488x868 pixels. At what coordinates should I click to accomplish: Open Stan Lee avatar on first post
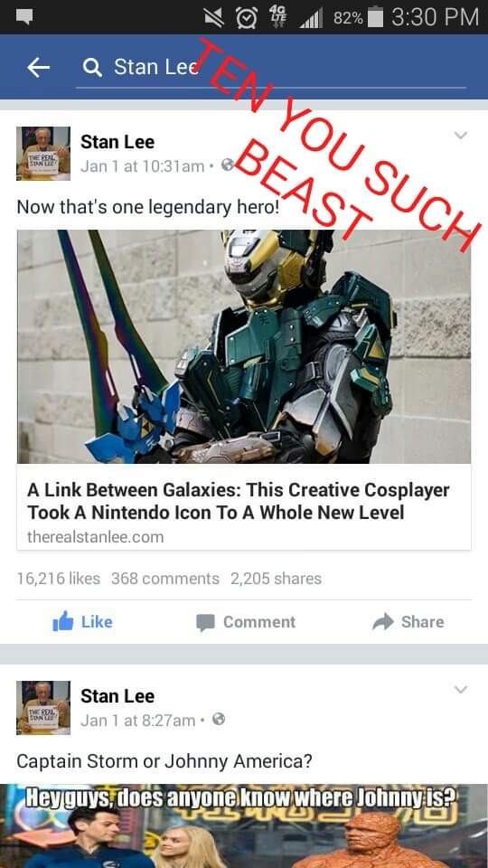tap(43, 154)
